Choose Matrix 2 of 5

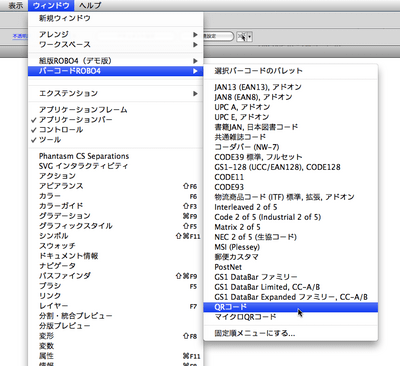pos(291,227)
